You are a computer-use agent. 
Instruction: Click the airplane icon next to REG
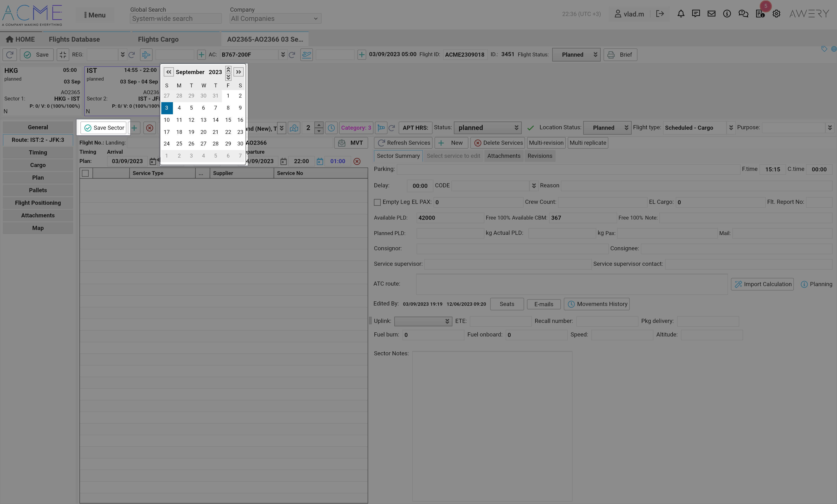[146, 55]
